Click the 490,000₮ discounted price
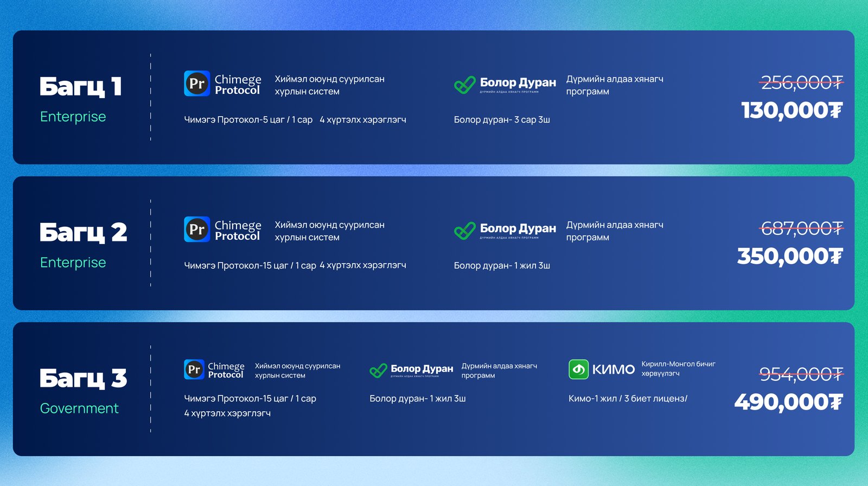 click(x=789, y=402)
